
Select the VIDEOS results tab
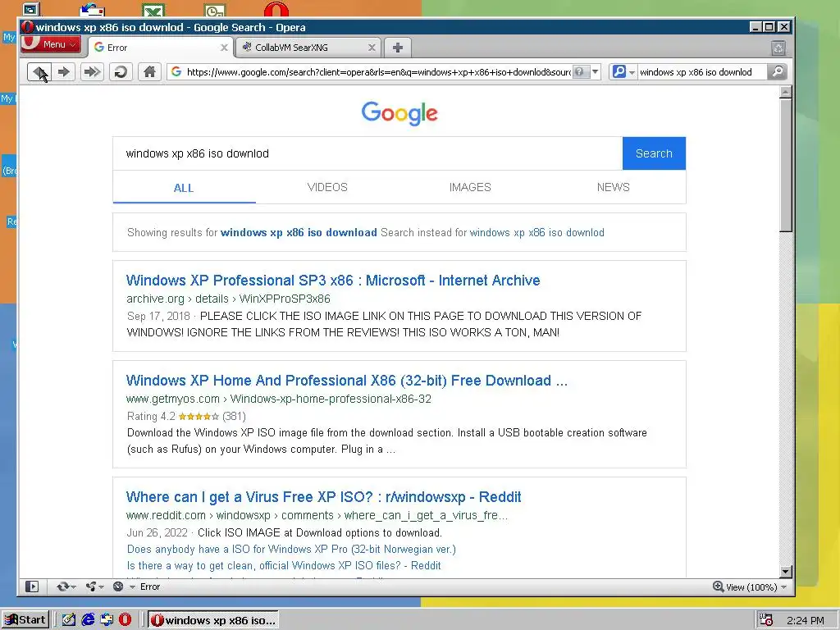click(327, 188)
